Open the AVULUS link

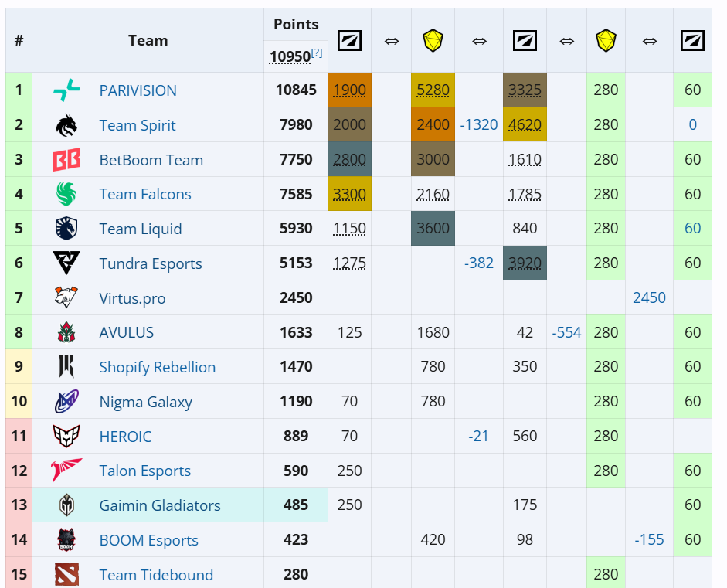point(126,332)
